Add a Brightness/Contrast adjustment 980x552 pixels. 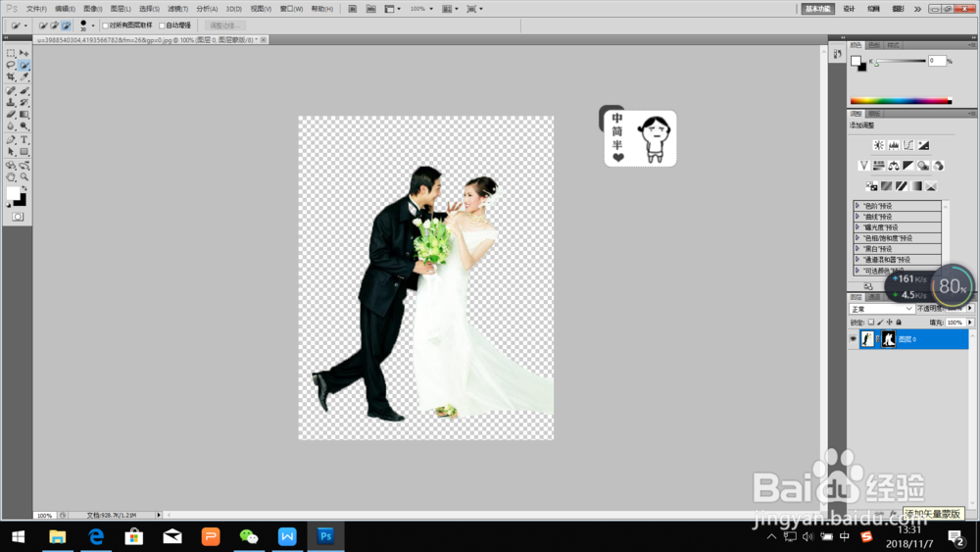click(879, 145)
